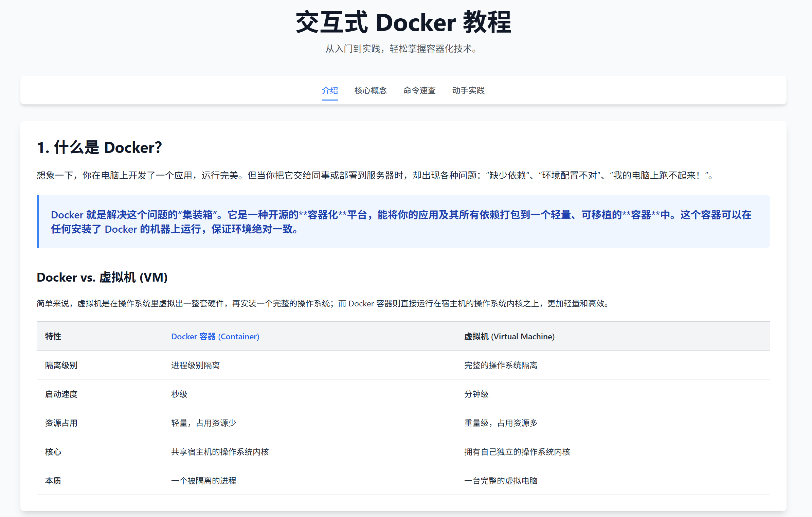Click the Docker 容器 (Container) column header
812x517 pixels.
[215, 337]
